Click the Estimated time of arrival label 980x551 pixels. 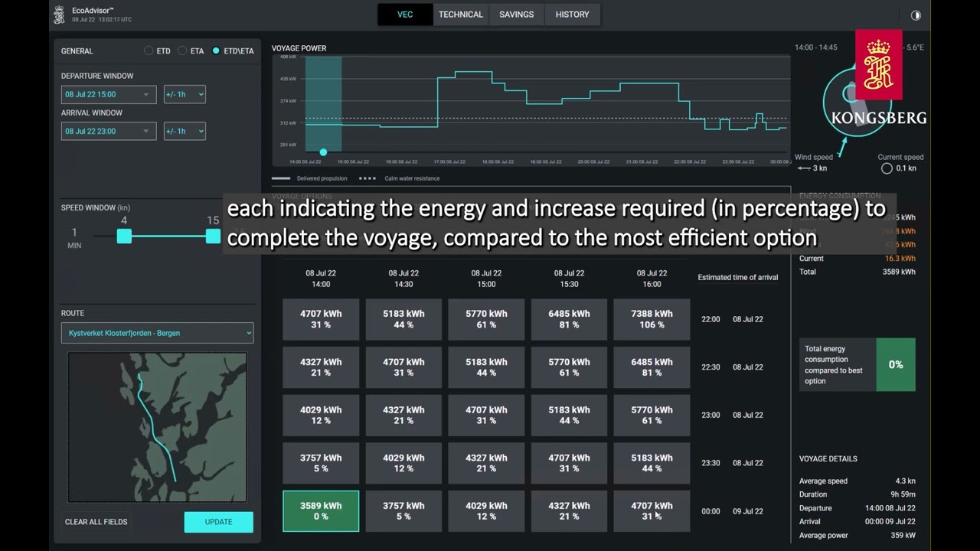tap(738, 278)
